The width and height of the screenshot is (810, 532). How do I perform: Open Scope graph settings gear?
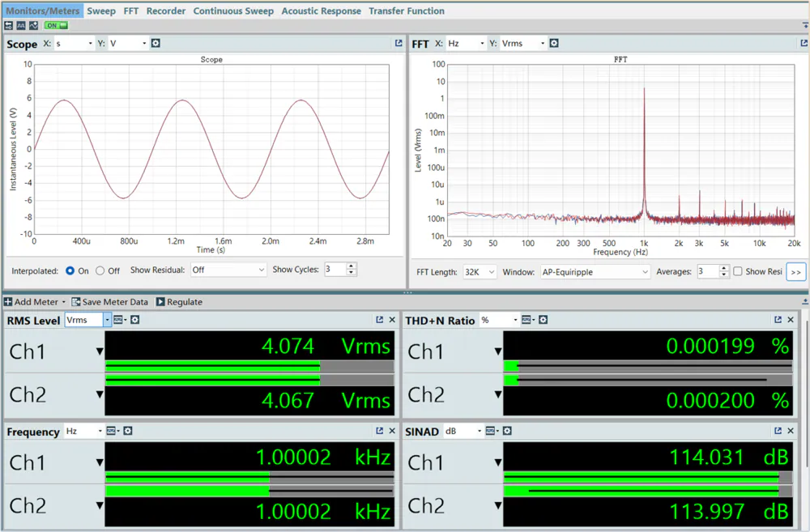click(156, 44)
